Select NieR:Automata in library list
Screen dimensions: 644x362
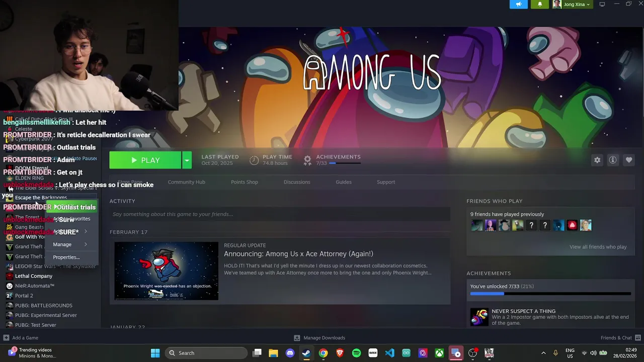(x=35, y=286)
